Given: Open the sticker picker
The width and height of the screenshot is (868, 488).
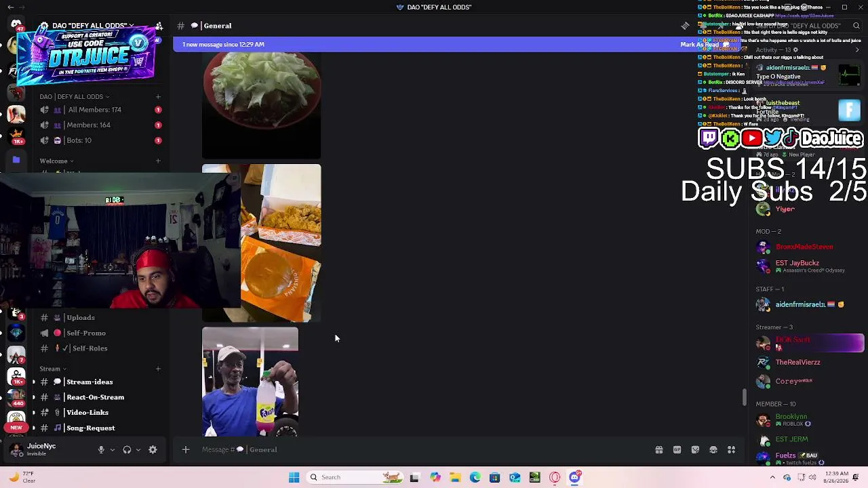Looking at the screenshot, I should tap(695, 449).
